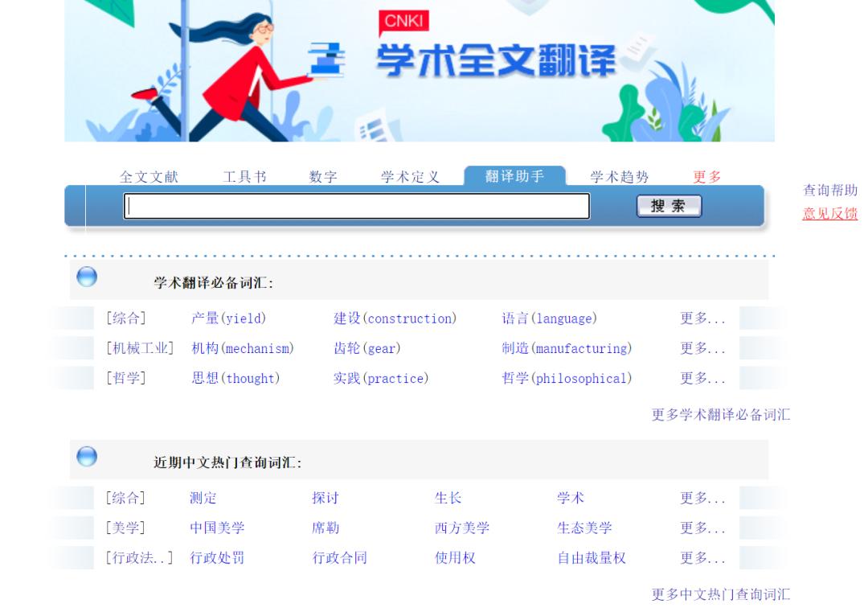Click the blue orb beside 学术翻译必备词汇
Image resolution: width=868 pixels, height=608 pixels.
point(87,277)
